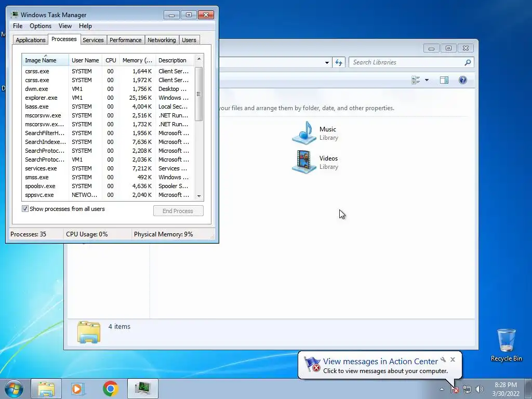Click the 4 items folder icon in details pane
This screenshot has width=532, height=399.
coord(88,332)
